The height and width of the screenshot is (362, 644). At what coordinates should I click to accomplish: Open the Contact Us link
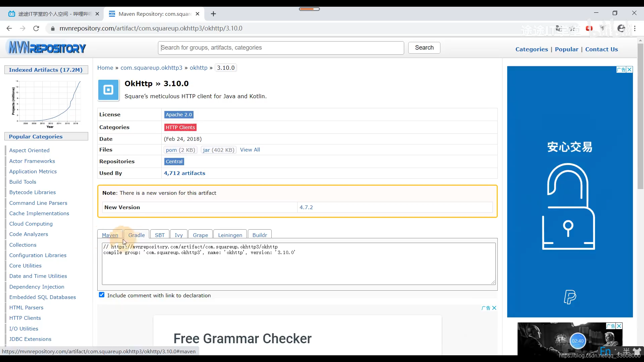pyautogui.click(x=601, y=49)
